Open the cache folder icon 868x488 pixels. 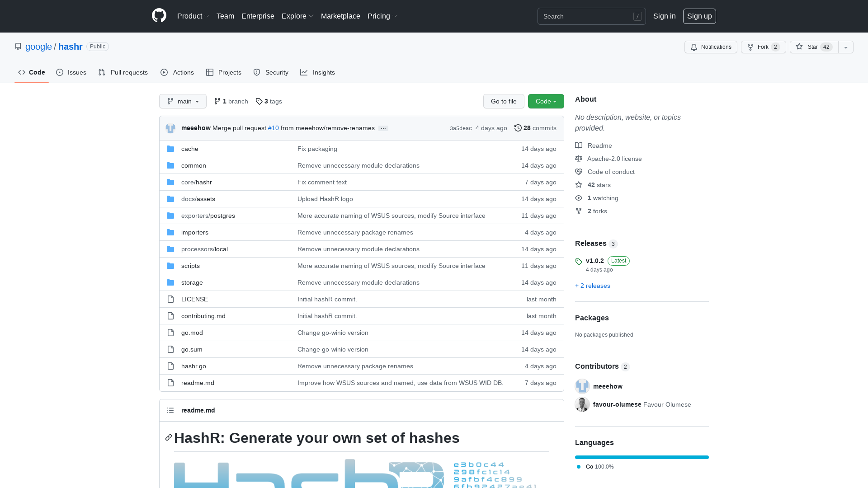click(x=170, y=149)
